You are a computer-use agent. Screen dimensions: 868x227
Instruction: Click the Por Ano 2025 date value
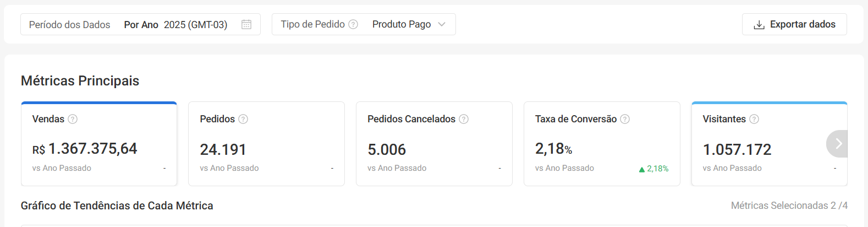pos(175,25)
